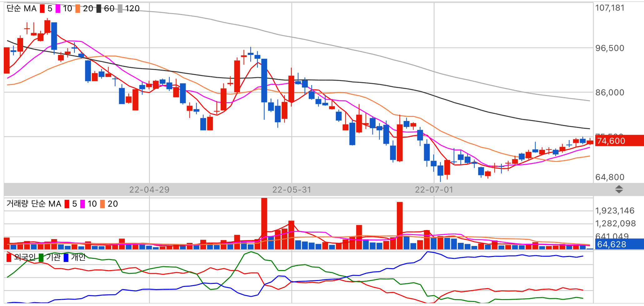Click the red volume 5 MA swatch
This screenshot has height=306, width=644.
[67, 204]
